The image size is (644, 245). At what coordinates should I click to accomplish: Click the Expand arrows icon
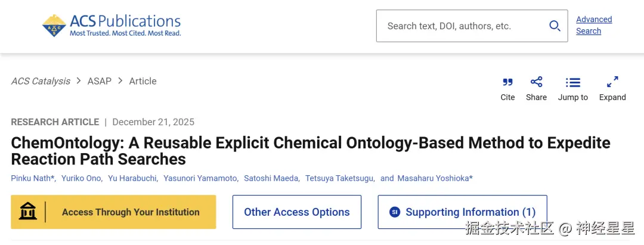click(612, 82)
